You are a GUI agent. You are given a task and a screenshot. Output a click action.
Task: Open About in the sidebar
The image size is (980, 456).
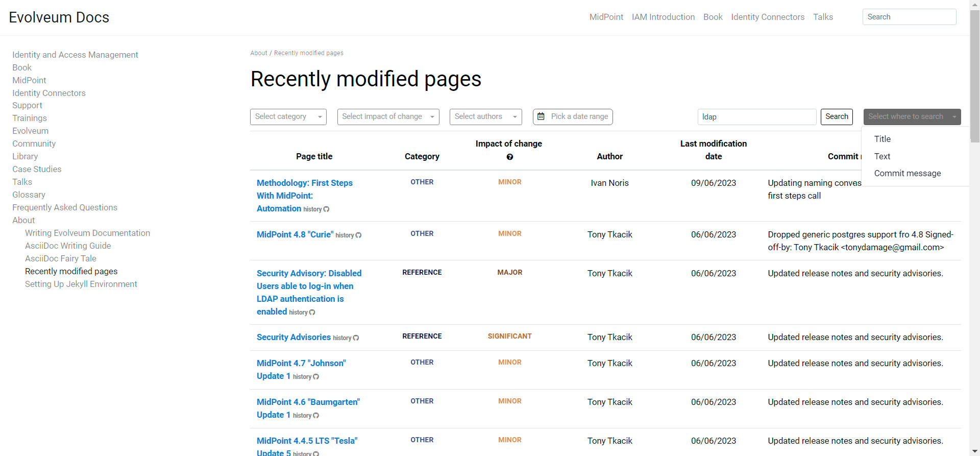click(23, 220)
